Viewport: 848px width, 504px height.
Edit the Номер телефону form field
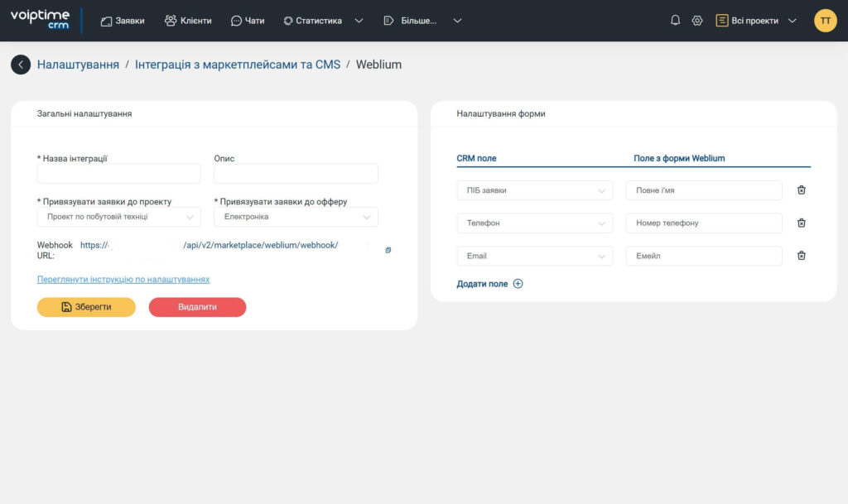click(x=704, y=223)
